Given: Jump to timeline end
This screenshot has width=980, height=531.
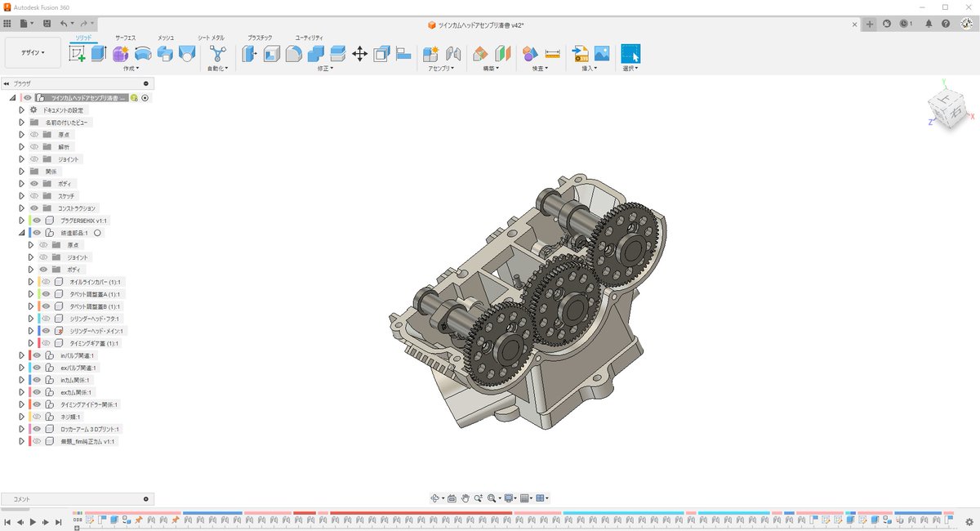Looking at the screenshot, I should pos(59,521).
